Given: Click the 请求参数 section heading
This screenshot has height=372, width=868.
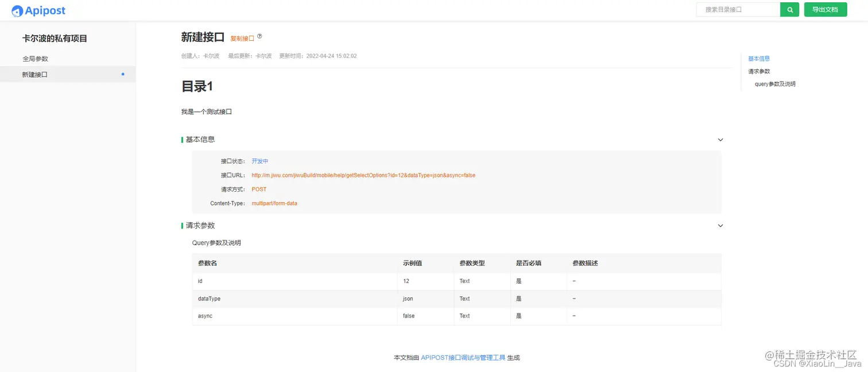Looking at the screenshot, I should tap(200, 226).
